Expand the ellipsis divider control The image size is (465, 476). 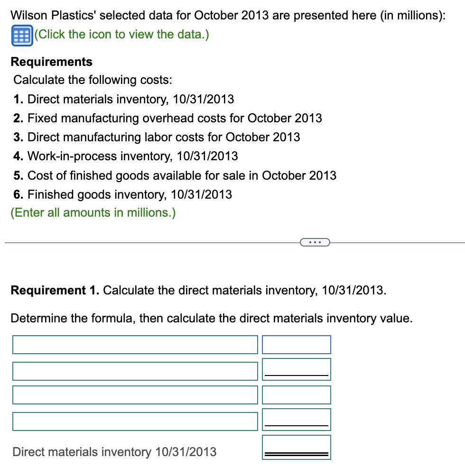pyautogui.click(x=315, y=242)
